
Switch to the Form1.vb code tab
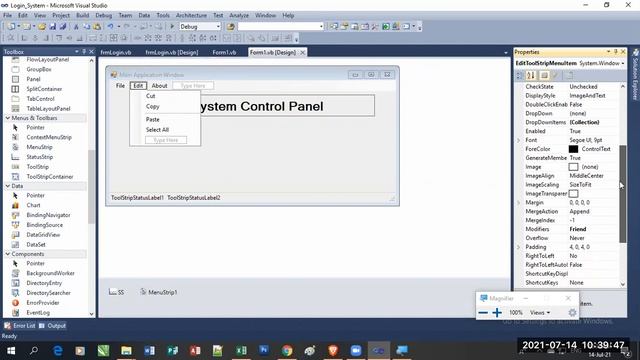[x=224, y=52]
